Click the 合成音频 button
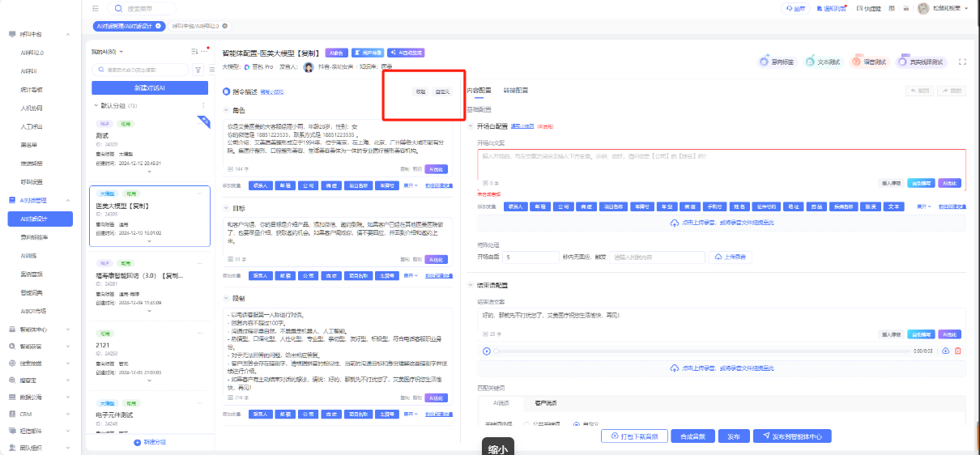 692,436
